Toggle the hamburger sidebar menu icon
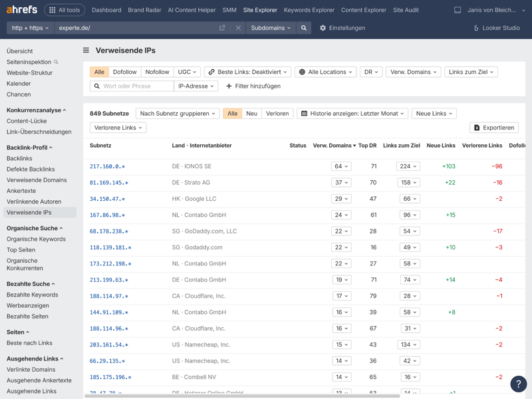Viewport: 532px width, 399px height. (86, 51)
